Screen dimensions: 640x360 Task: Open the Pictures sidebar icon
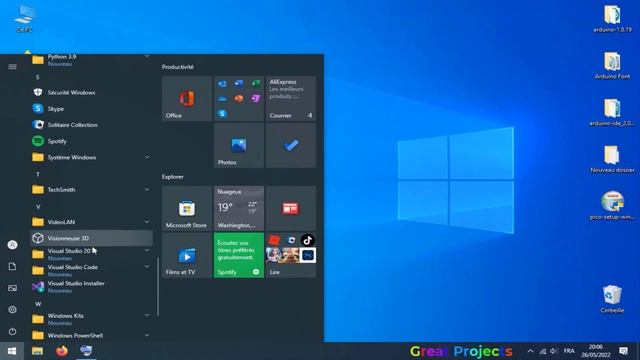[x=12, y=288]
